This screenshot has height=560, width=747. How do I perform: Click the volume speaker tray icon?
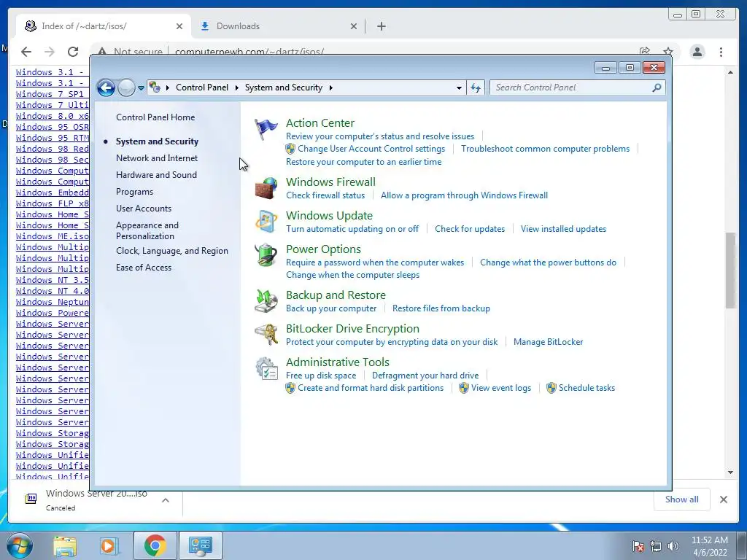coord(673,546)
